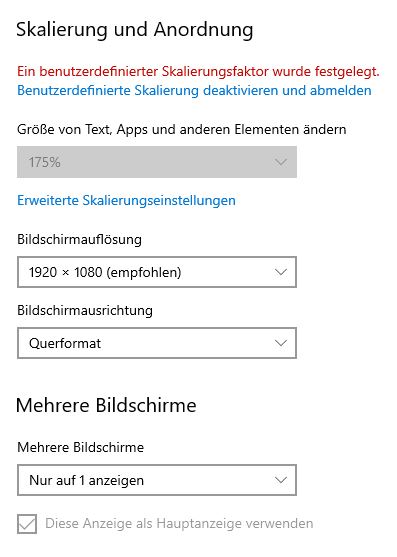Click the Skalierung und Anordnung heading

tap(135, 29)
